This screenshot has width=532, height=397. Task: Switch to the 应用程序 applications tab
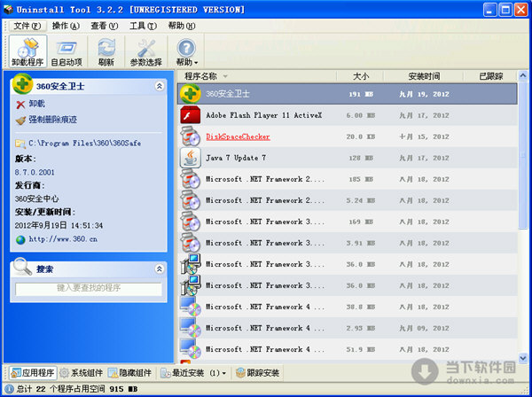tap(33, 373)
